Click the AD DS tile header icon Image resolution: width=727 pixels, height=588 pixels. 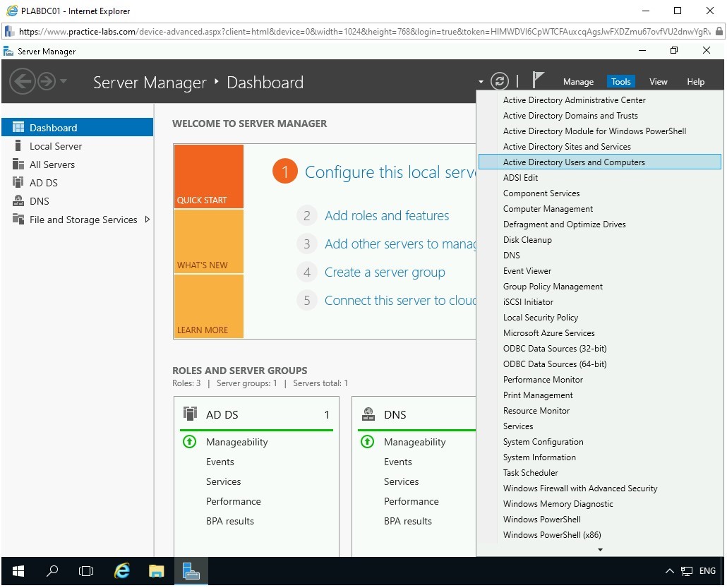(190, 413)
